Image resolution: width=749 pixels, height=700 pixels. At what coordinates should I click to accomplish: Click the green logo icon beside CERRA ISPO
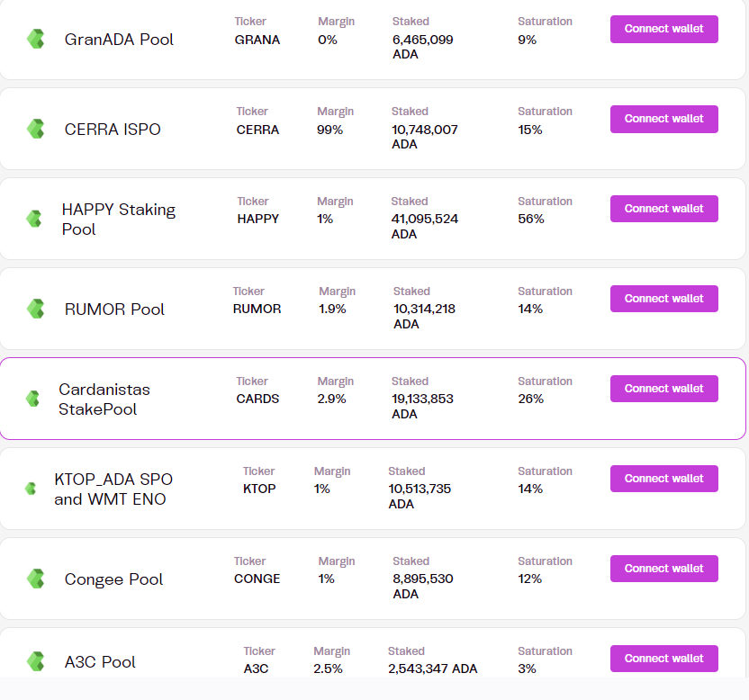(36, 129)
